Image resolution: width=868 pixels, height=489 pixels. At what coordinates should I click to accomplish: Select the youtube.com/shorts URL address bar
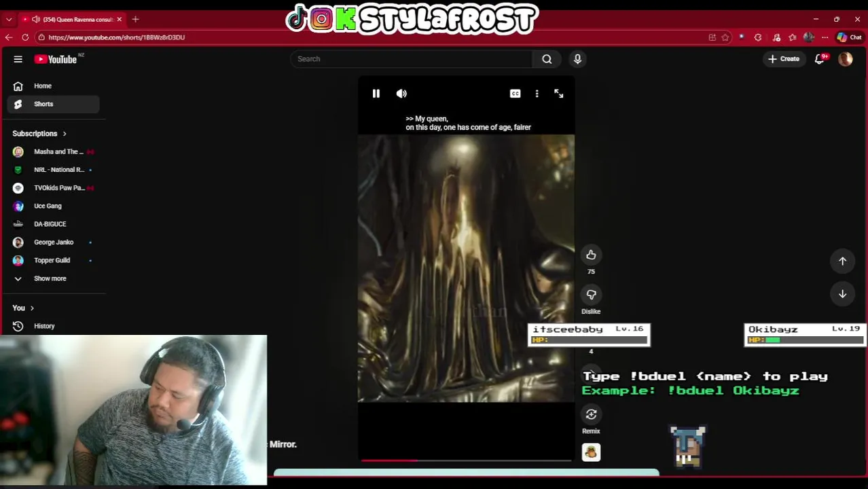(117, 37)
